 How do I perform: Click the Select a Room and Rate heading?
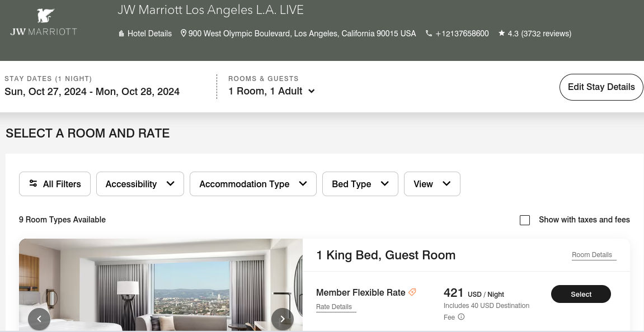tap(87, 134)
